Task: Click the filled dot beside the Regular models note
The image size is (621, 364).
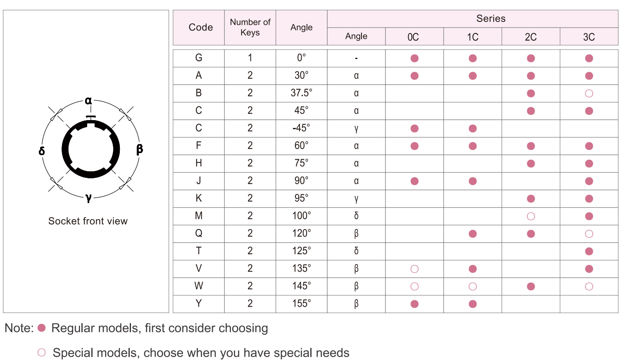Action: pyautogui.click(x=41, y=328)
